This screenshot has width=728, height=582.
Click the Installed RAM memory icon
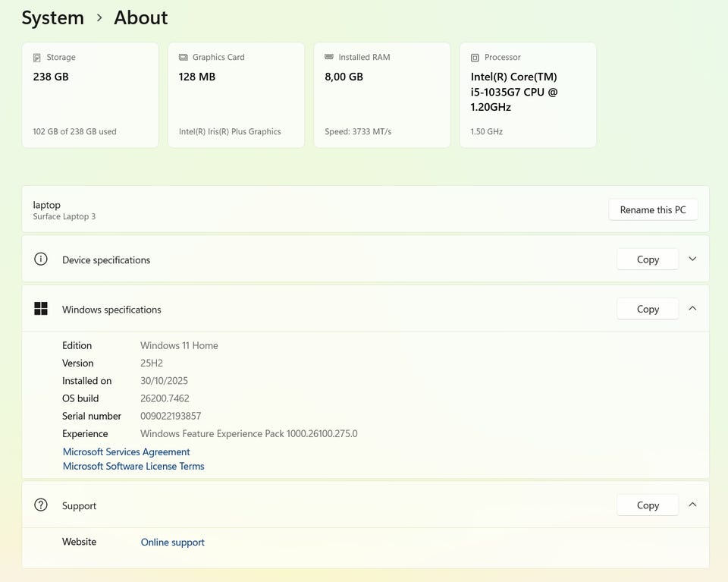[x=328, y=57]
